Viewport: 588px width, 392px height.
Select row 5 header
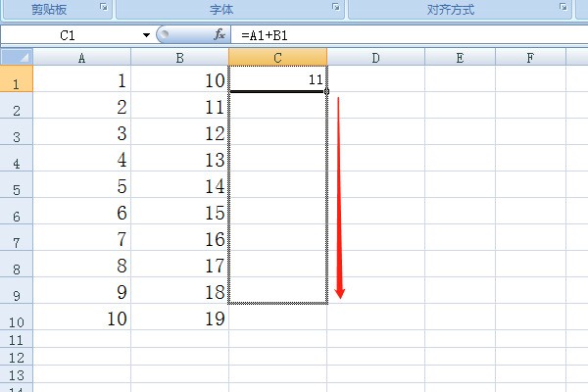[x=17, y=186]
